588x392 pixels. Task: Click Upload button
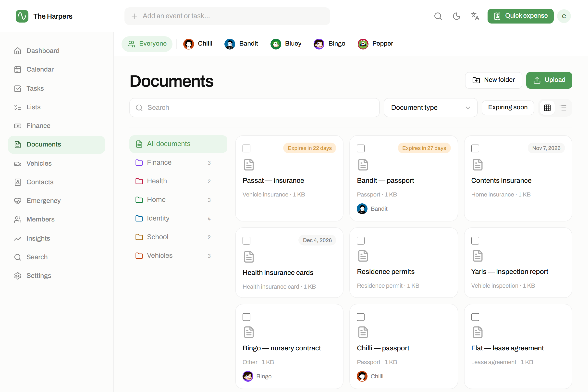(549, 80)
